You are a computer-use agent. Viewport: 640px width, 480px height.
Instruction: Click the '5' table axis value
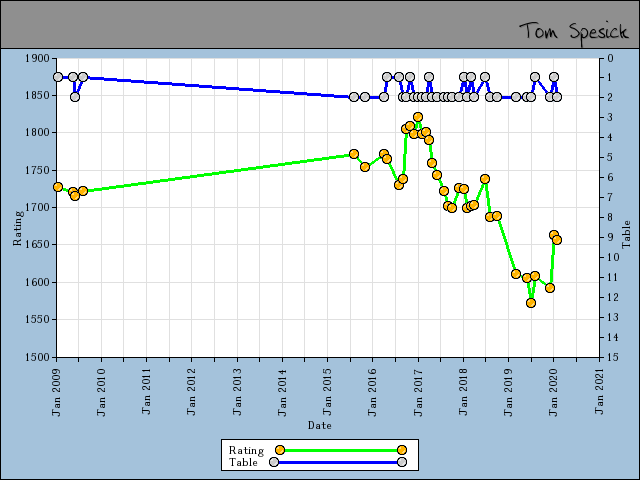[610, 158]
